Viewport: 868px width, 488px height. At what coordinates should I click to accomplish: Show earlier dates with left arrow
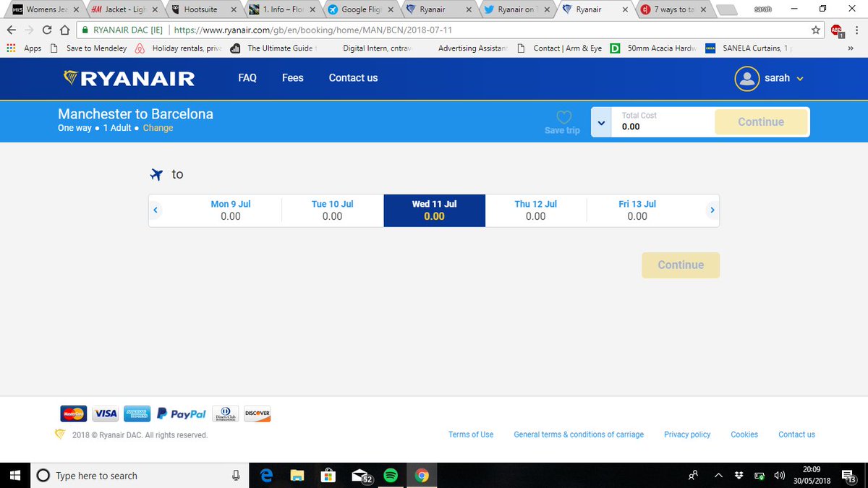156,210
